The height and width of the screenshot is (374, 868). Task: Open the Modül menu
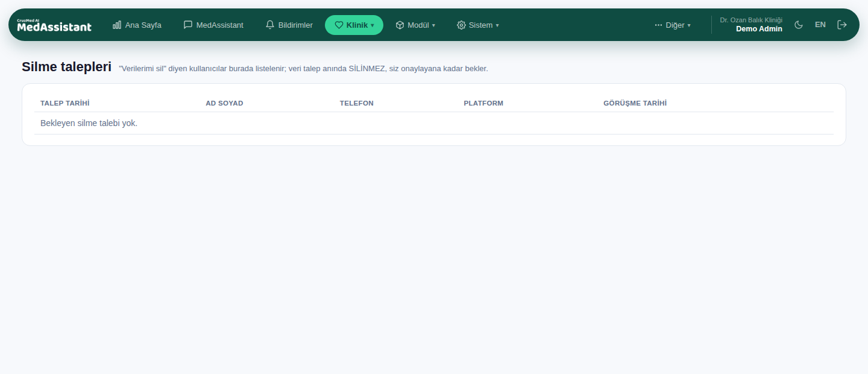tap(415, 25)
